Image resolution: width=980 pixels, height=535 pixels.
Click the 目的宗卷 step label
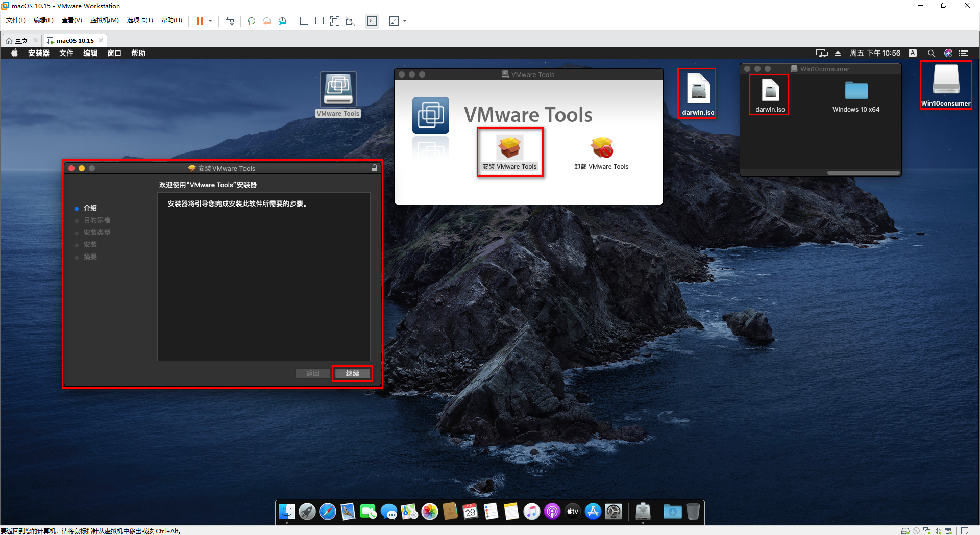(97, 220)
